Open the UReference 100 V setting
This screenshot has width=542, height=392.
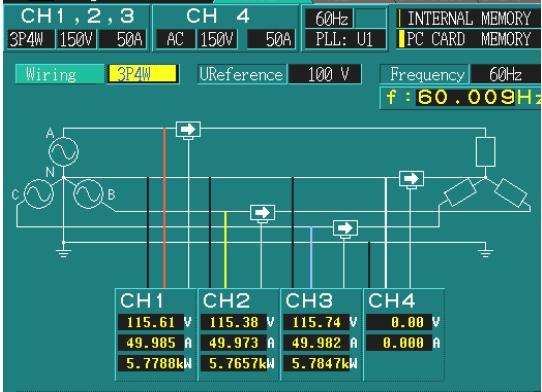coord(325,74)
